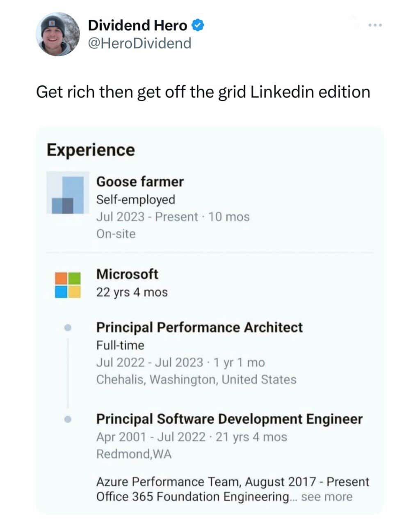The height and width of the screenshot is (525, 420).
Task: Click the Chehalis, Washington location text
Action: (x=196, y=379)
